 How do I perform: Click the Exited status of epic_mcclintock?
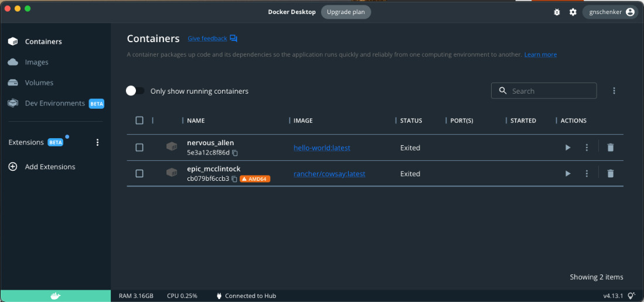click(410, 174)
